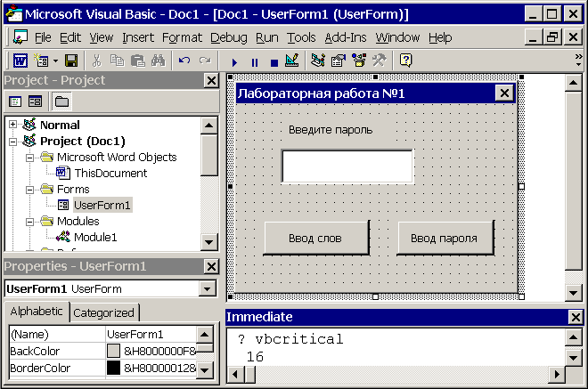The height and width of the screenshot is (389, 588).
Task: Collapse the Microsoft Word Objects folder
Action: pos(29,158)
